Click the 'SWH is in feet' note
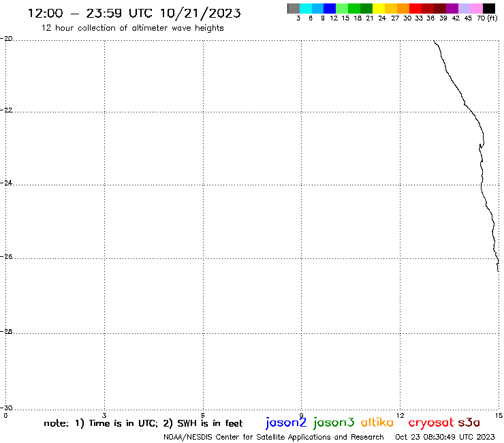Viewport: 504px width, 443px height. coord(210,423)
